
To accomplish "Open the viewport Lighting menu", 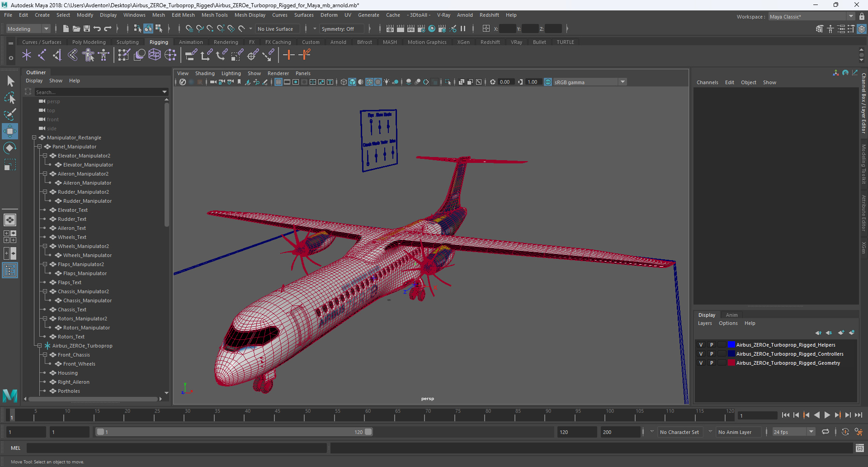I will point(231,73).
